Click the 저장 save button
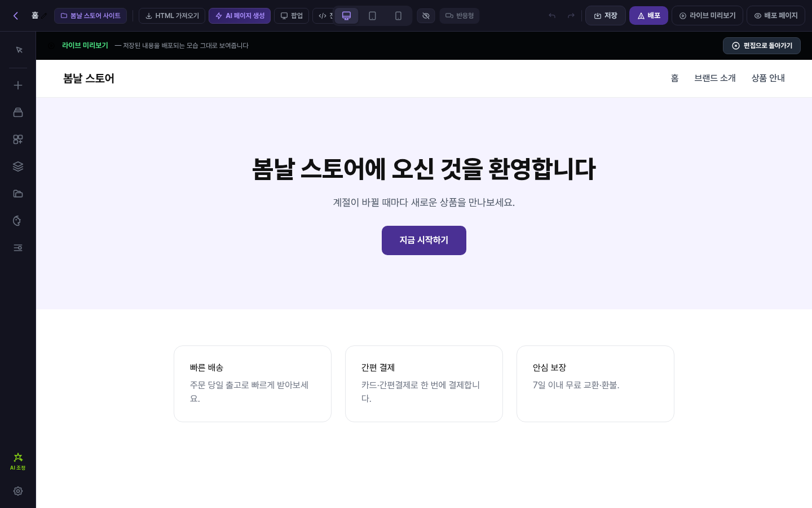Image resolution: width=812 pixels, height=508 pixels. 606,16
